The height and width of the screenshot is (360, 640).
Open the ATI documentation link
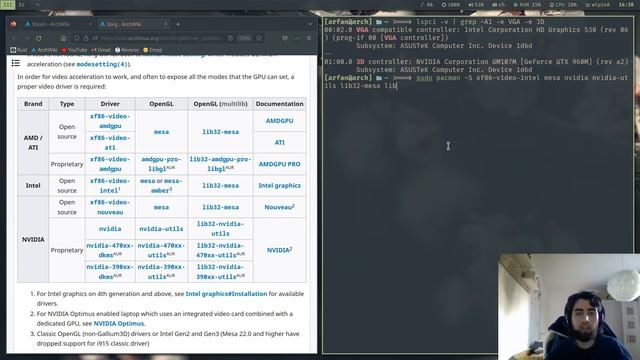tap(279, 142)
